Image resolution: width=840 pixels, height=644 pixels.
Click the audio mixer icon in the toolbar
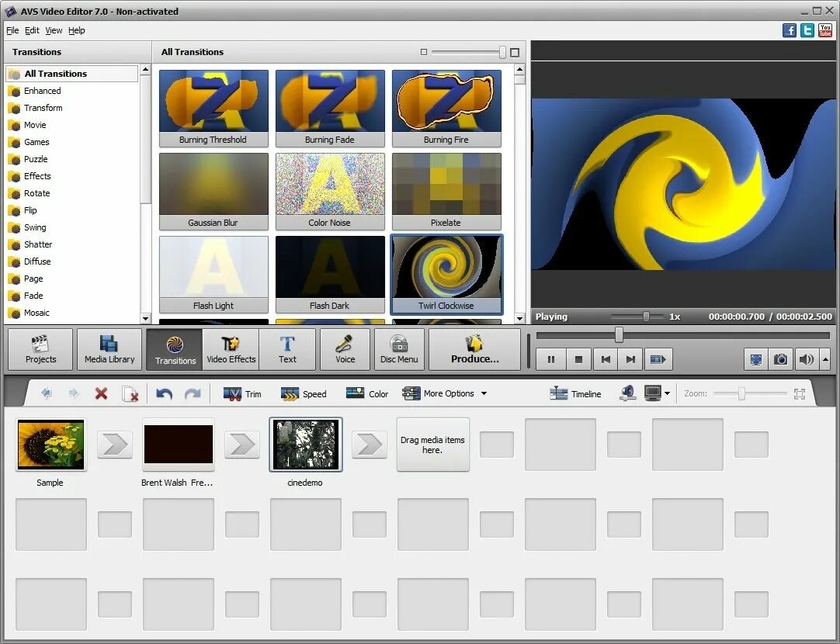pyautogui.click(x=627, y=393)
